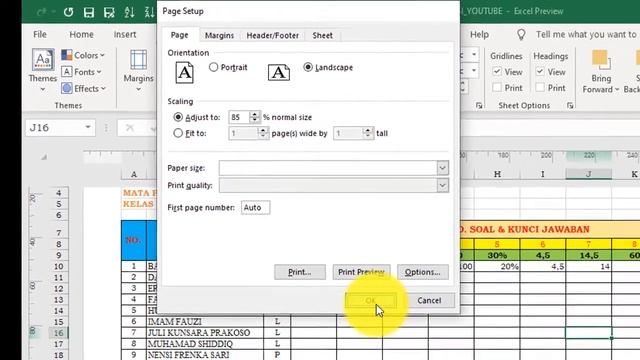Click the Options... button
This screenshot has height=360, width=640.
423,272
